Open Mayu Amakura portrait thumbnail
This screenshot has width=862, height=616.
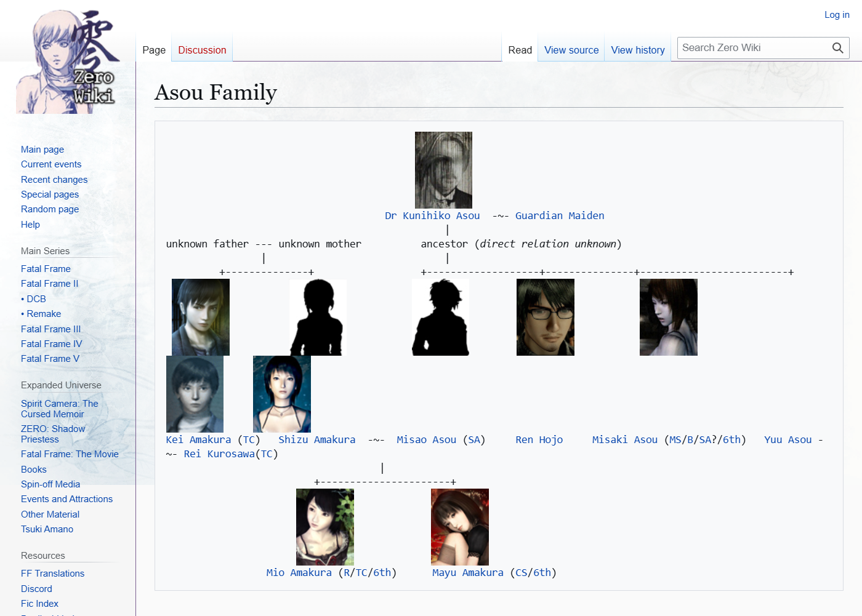(460, 527)
